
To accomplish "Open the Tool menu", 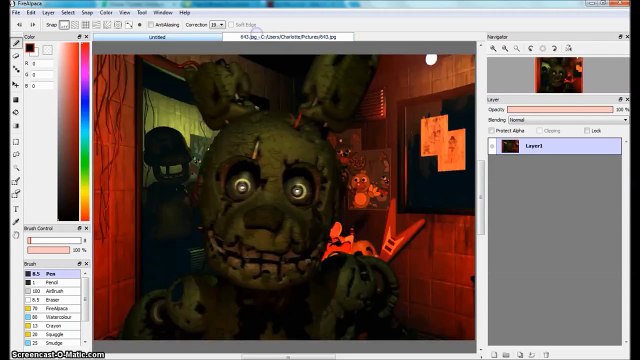I will (x=142, y=13).
